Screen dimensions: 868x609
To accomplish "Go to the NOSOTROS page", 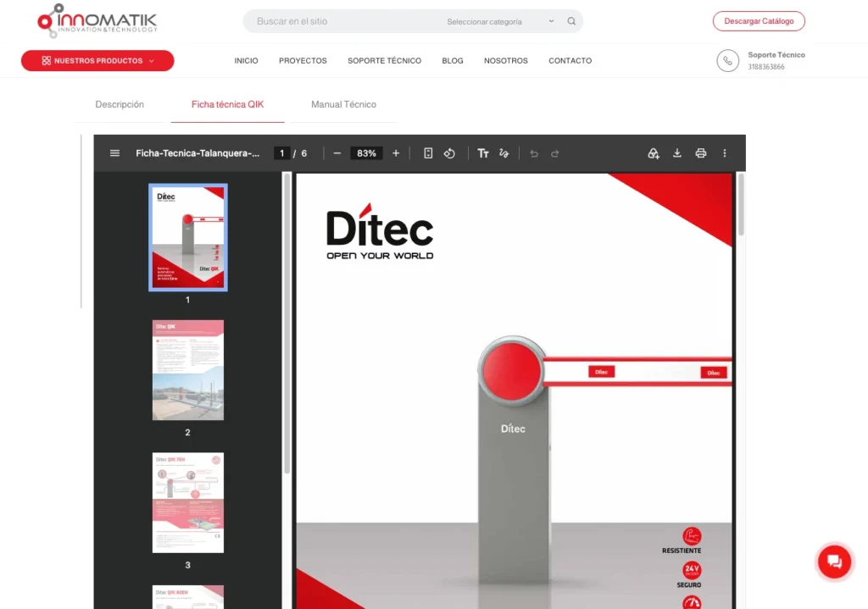I will click(506, 61).
